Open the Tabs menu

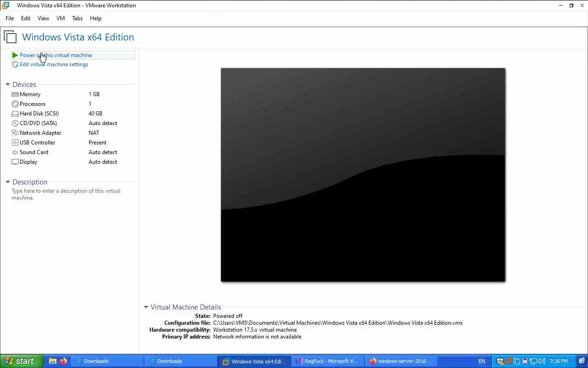pyautogui.click(x=77, y=18)
